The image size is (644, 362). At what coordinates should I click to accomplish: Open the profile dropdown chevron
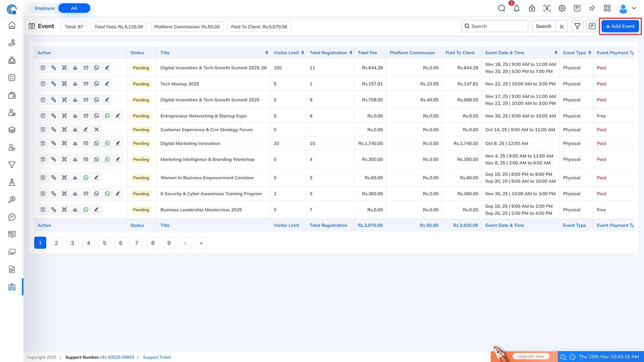click(x=634, y=8)
